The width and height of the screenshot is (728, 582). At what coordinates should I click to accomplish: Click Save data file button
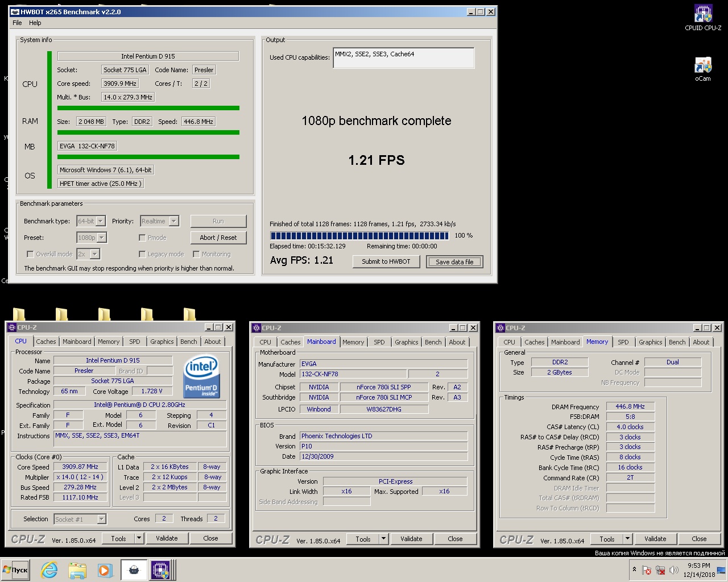coord(454,261)
